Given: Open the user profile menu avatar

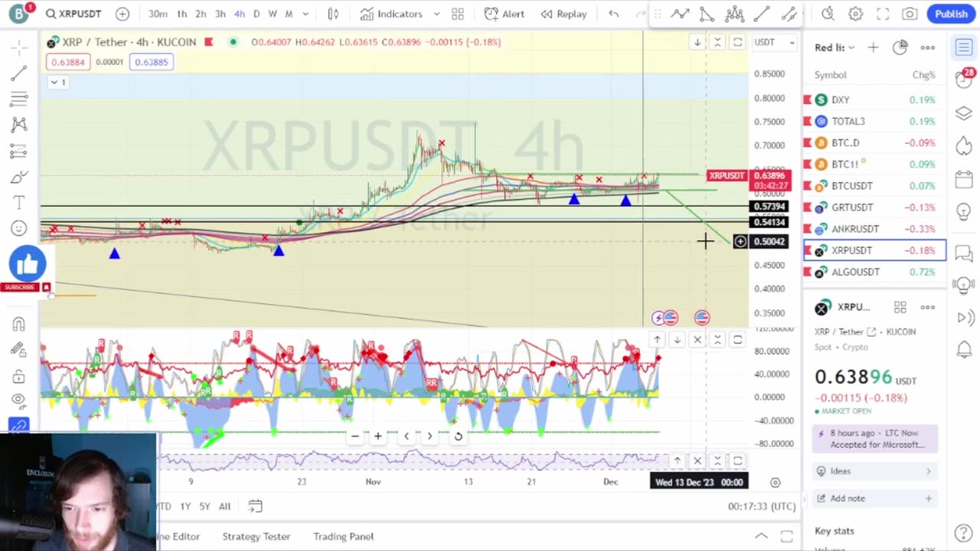Looking at the screenshot, I should tap(19, 13).
